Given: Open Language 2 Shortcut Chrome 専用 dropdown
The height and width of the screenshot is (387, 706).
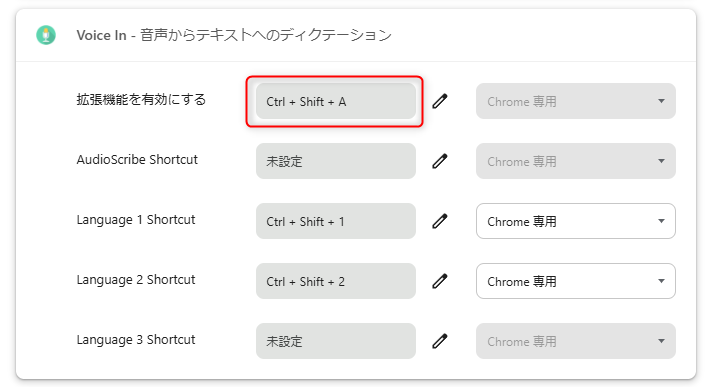Looking at the screenshot, I should (575, 281).
